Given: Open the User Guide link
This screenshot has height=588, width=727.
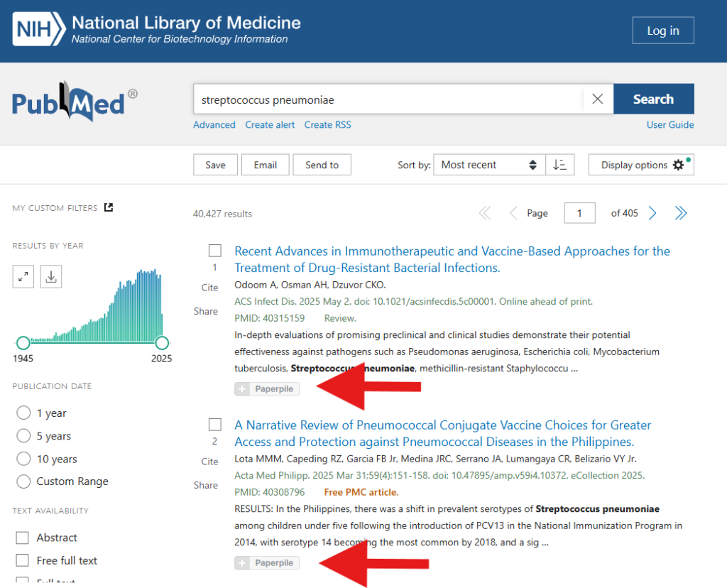Looking at the screenshot, I should [x=670, y=125].
